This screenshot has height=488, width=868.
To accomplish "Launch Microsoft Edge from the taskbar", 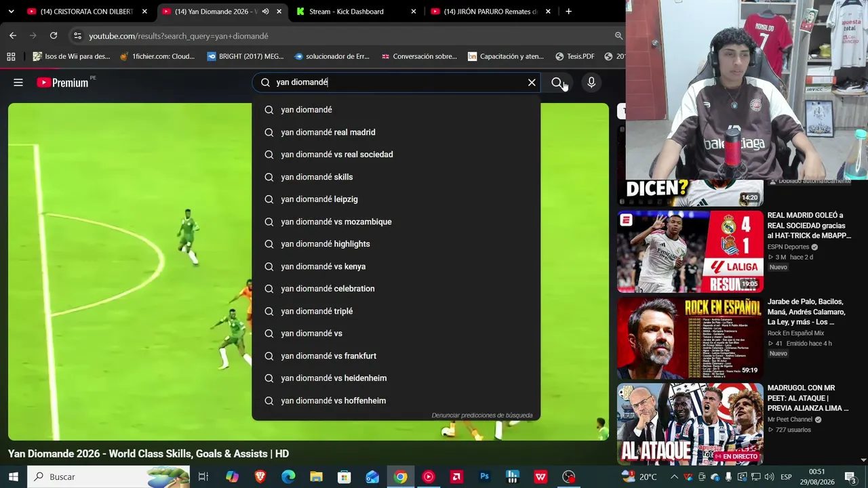I will [x=288, y=476].
